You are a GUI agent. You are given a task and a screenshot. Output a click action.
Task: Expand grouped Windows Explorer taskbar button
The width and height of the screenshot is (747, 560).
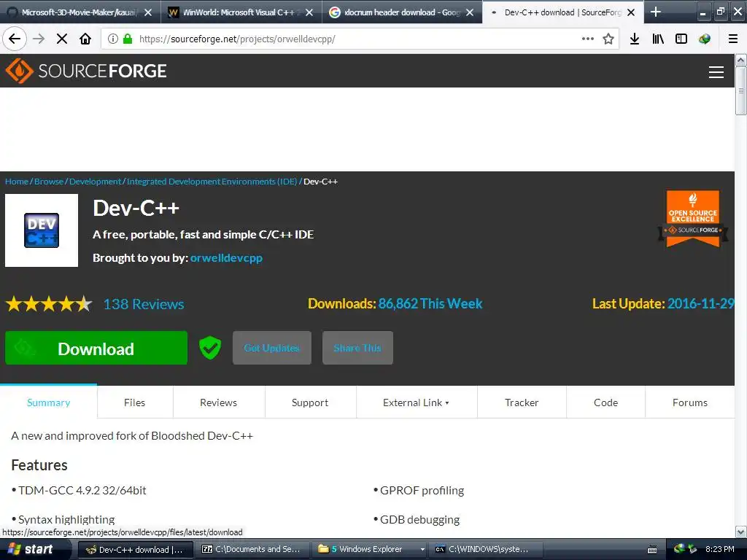click(369, 550)
